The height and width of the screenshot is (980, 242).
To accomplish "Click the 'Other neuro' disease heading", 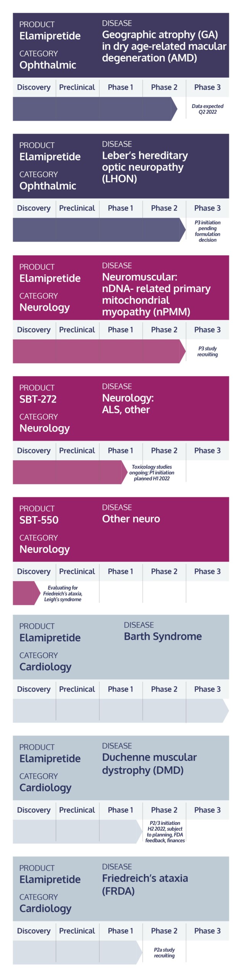I will pyautogui.click(x=131, y=519).
